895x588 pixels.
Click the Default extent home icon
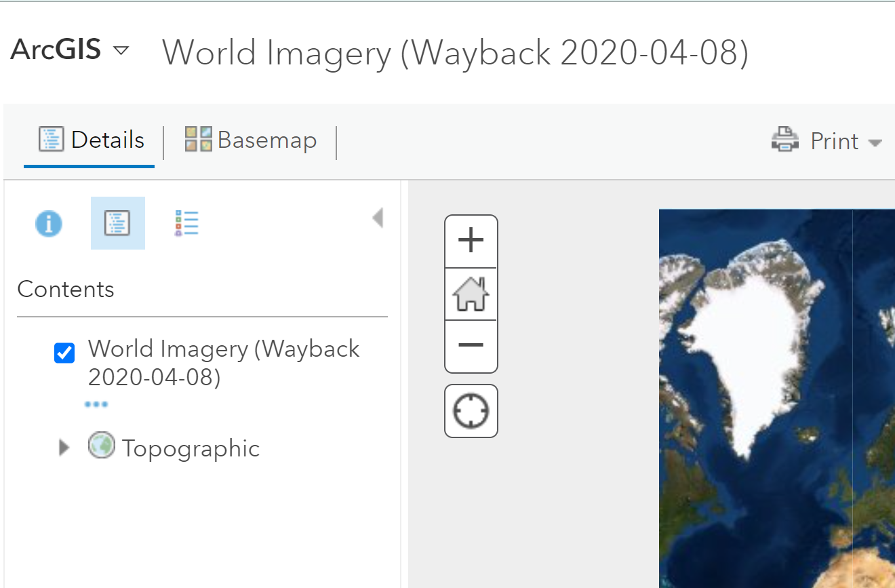tap(471, 294)
